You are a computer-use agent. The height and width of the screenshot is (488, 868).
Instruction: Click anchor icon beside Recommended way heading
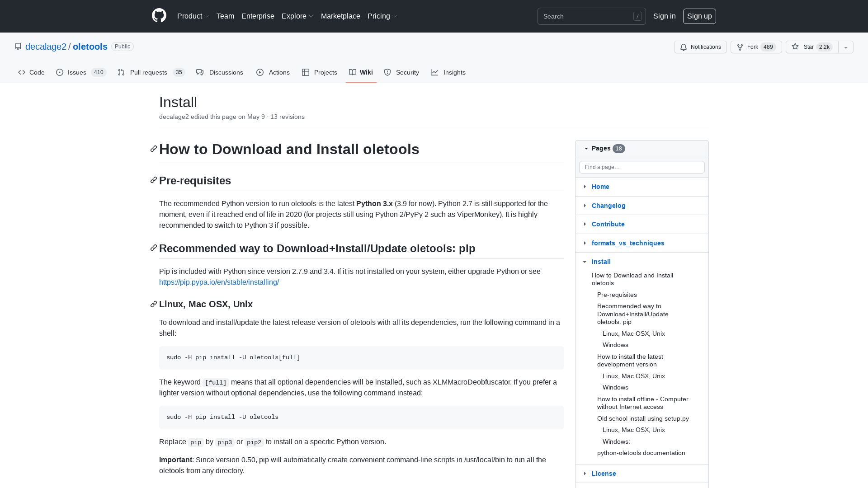click(154, 248)
